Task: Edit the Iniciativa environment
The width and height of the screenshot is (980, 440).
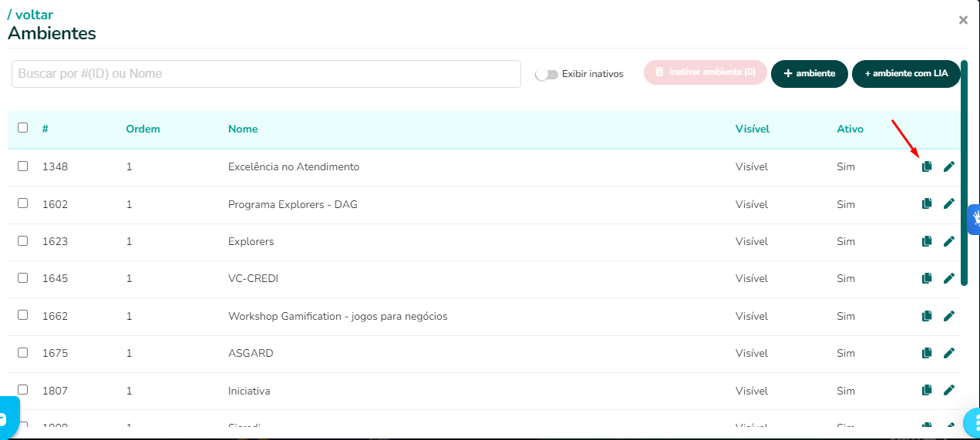Action: 949,391
